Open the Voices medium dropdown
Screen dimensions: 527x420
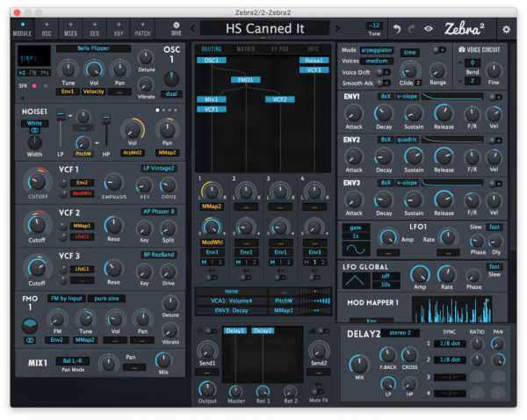[x=377, y=61]
